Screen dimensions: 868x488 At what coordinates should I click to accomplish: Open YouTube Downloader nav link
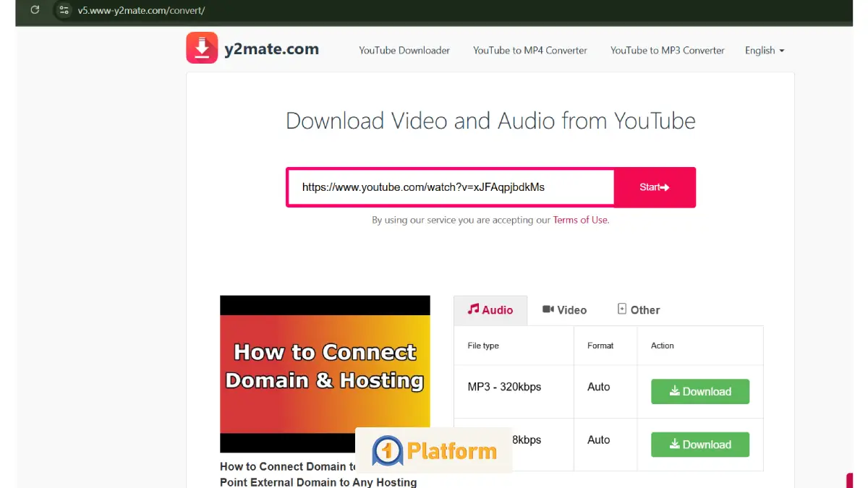tap(404, 51)
